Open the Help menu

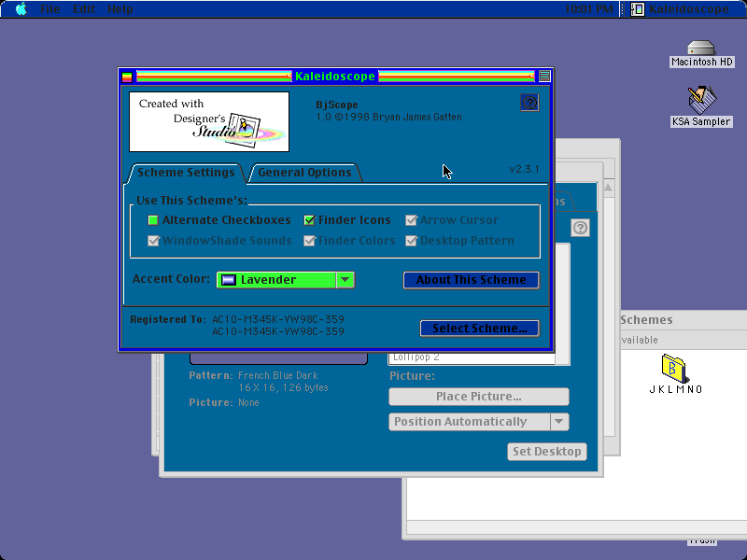(x=120, y=9)
